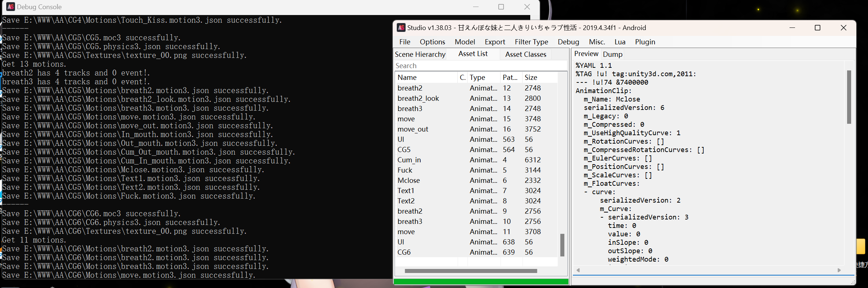868x288 pixels.
Task: Click the dump pane right scroll arrow
Action: [x=839, y=270]
